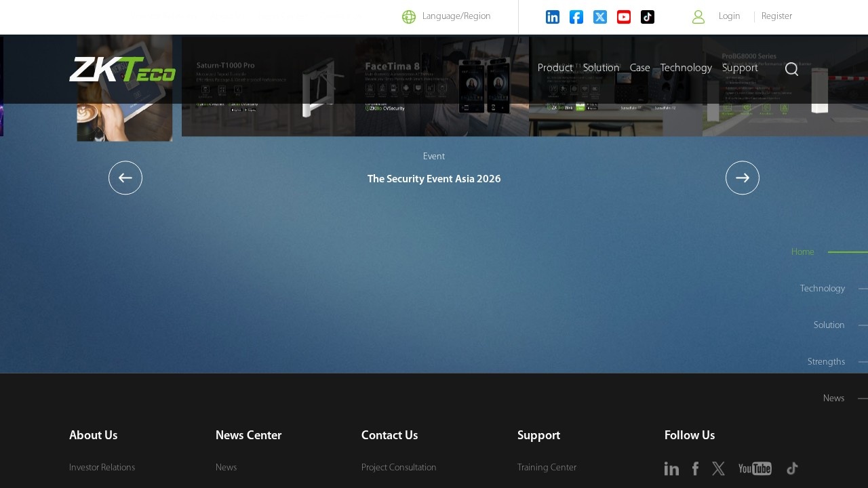This screenshot has height=488, width=868.
Task: Click the Contact Us footer heading
Action: pos(389,435)
